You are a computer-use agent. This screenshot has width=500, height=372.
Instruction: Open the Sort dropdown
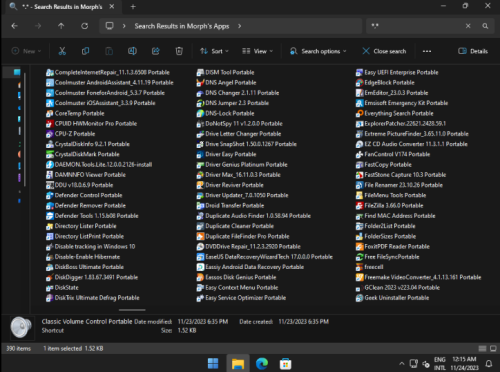(x=214, y=51)
